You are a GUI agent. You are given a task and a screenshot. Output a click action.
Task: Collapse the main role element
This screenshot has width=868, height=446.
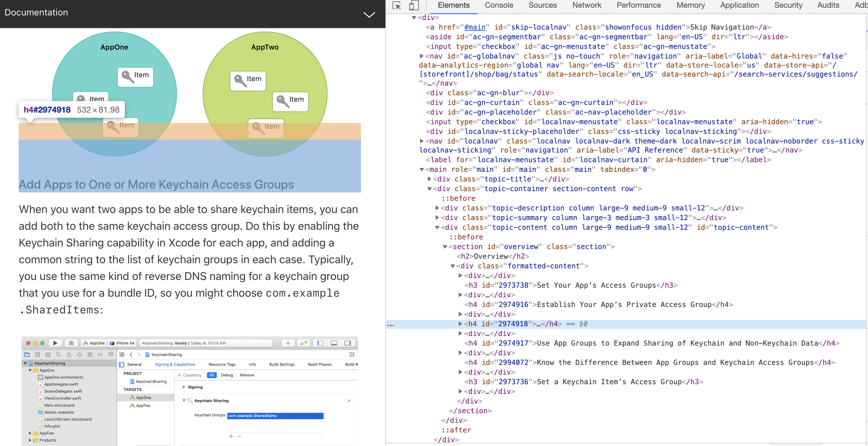[x=421, y=170]
